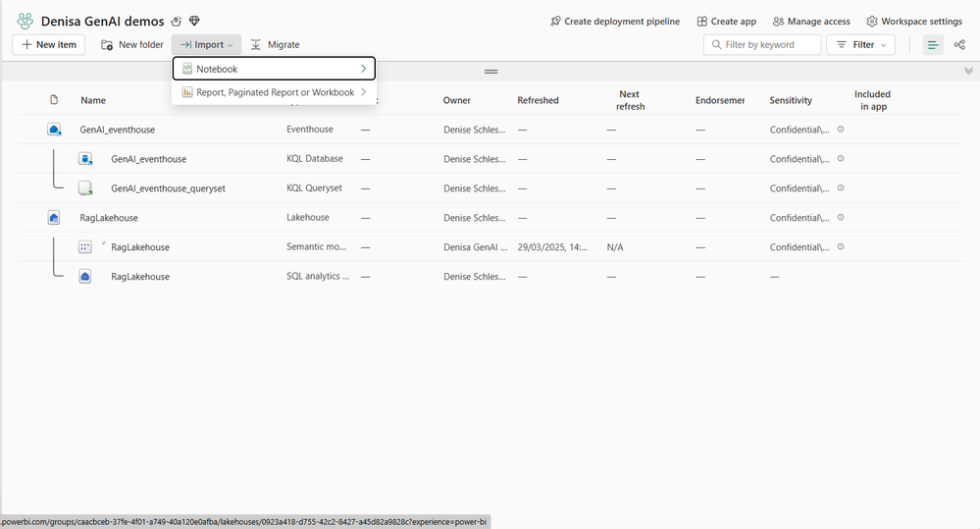
Task: Open Workspace settings
Action: [914, 22]
